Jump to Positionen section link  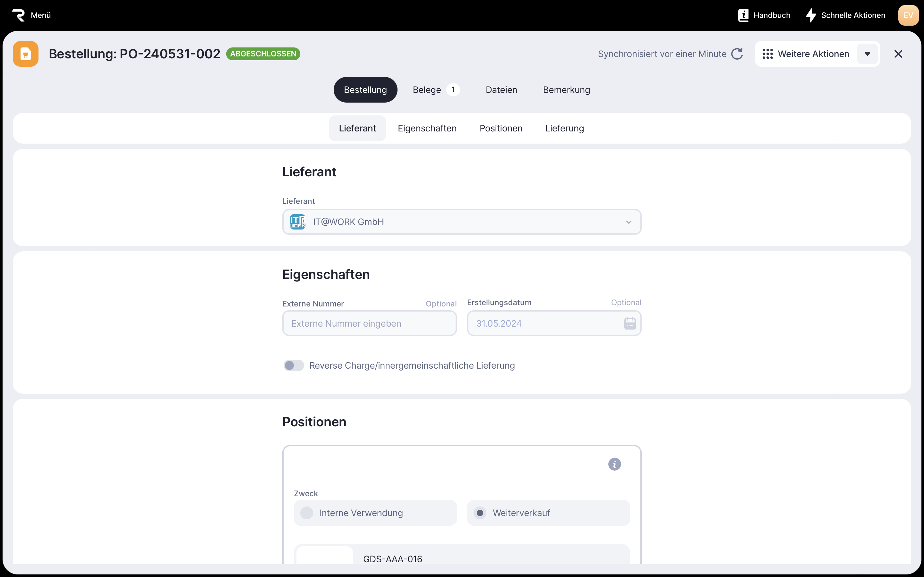(501, 128)
